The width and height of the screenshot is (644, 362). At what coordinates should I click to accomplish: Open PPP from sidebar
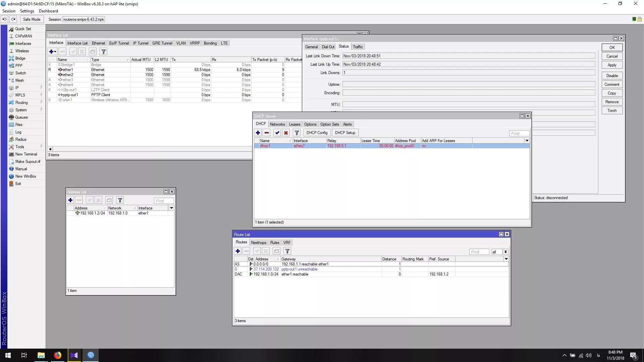point(19,66)
